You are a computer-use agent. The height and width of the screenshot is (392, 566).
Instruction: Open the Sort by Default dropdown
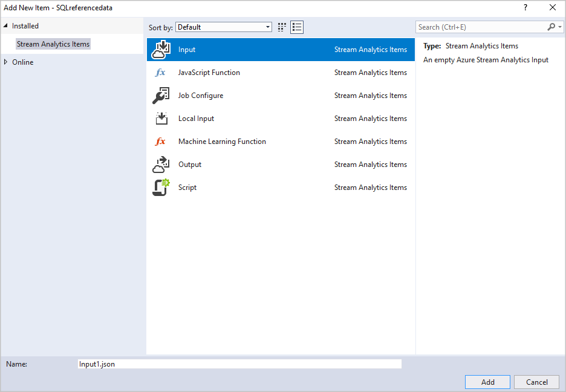tap(224, 27)
